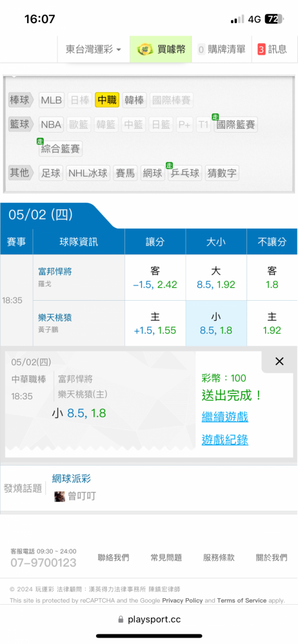Select the 中職 league tab
Screen dimensions: 298x644
tap(107, 100)
